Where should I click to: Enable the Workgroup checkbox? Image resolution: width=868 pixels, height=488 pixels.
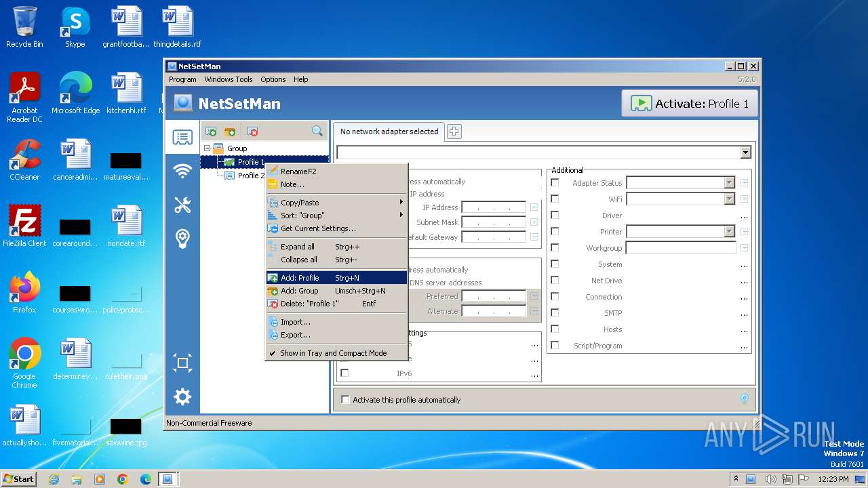click(555, 247)
